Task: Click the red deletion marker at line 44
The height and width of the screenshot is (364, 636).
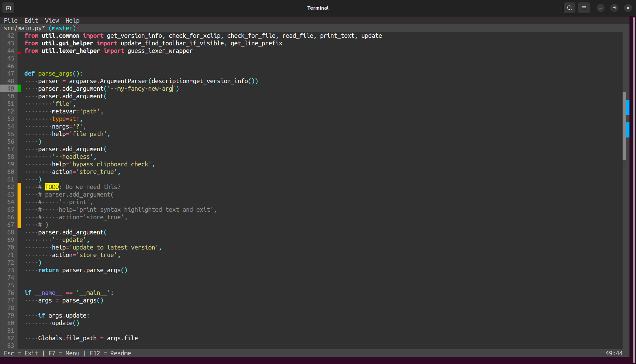Action: click(x=19, y=53)
